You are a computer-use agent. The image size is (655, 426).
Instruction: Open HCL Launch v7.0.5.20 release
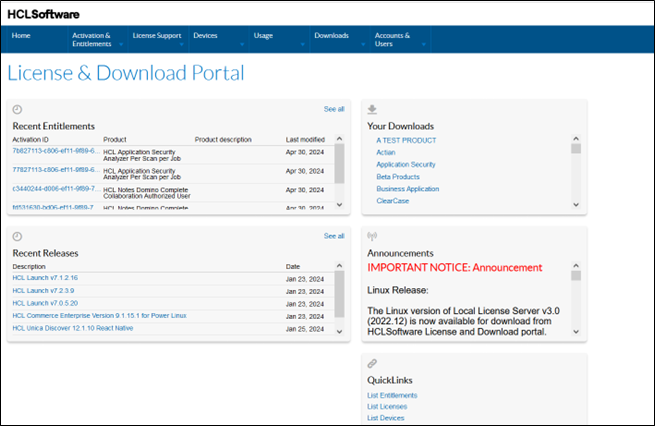[45, 303]
